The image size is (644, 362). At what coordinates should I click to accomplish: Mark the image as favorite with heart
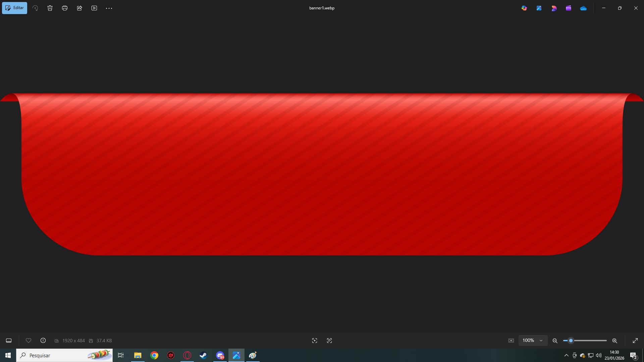(29, 341)
